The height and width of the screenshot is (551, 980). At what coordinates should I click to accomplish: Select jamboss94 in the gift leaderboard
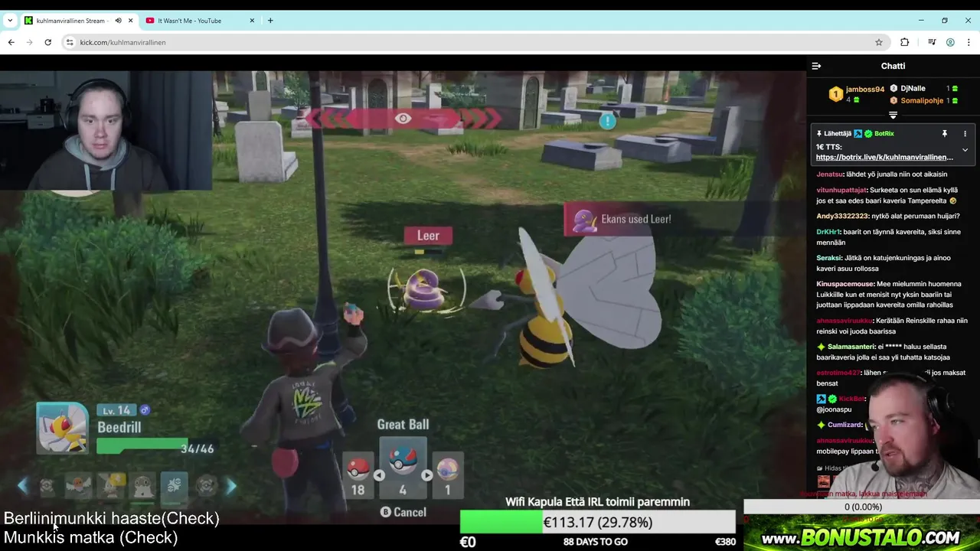[864, 90]
